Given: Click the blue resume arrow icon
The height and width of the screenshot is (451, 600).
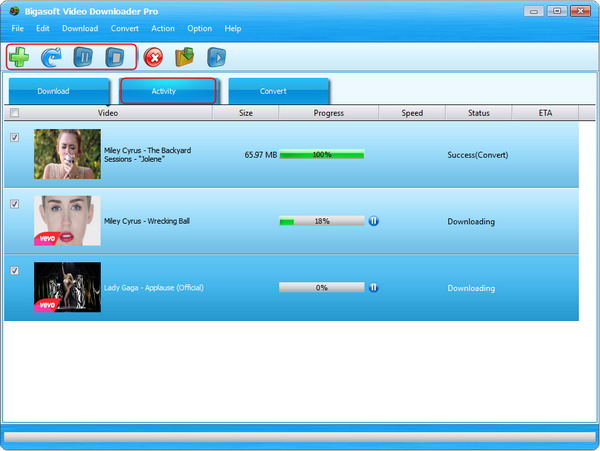Looking at the screenshot, I should click(51, 57).
